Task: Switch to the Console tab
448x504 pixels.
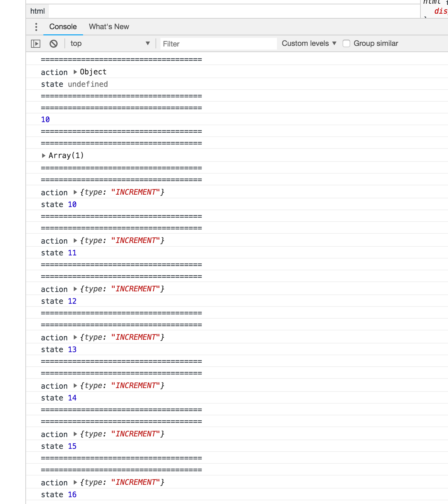Action: (63, 27)
